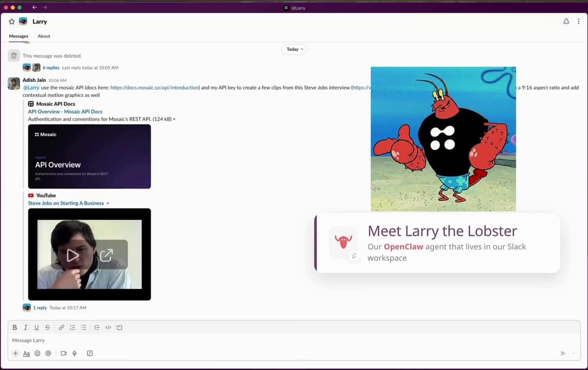Toggle bold formatting

coord(14,327)
